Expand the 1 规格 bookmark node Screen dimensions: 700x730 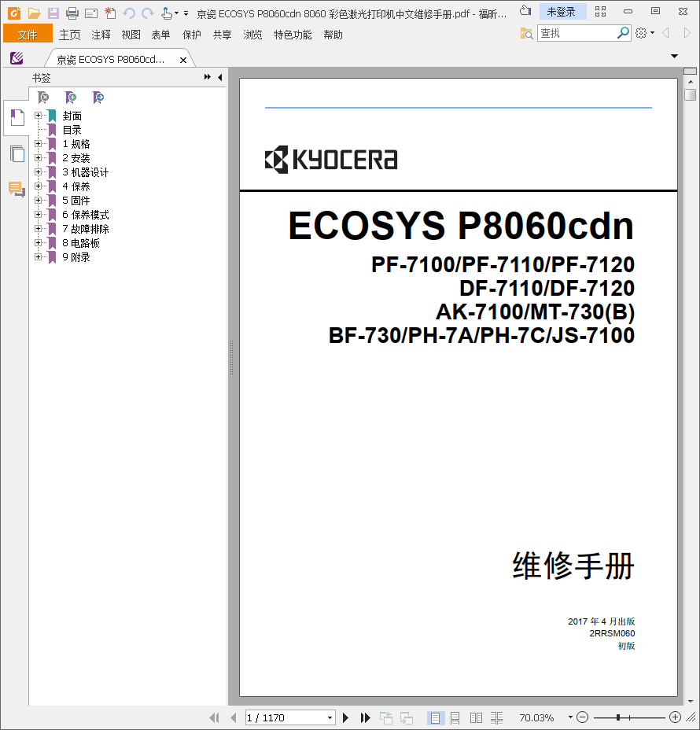pyautogui.click(x=39, y=144)
